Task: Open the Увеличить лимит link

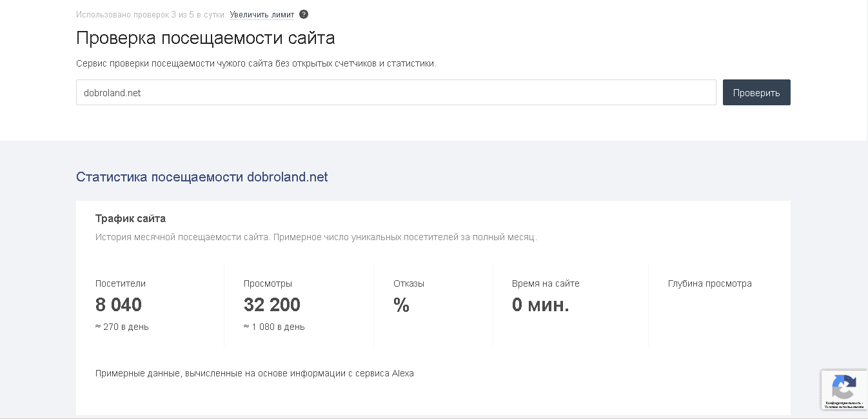Action: 261,14
